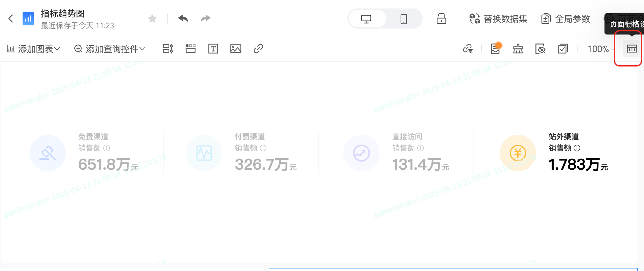
Task: Insert a tab container widget
Action: 190,49
